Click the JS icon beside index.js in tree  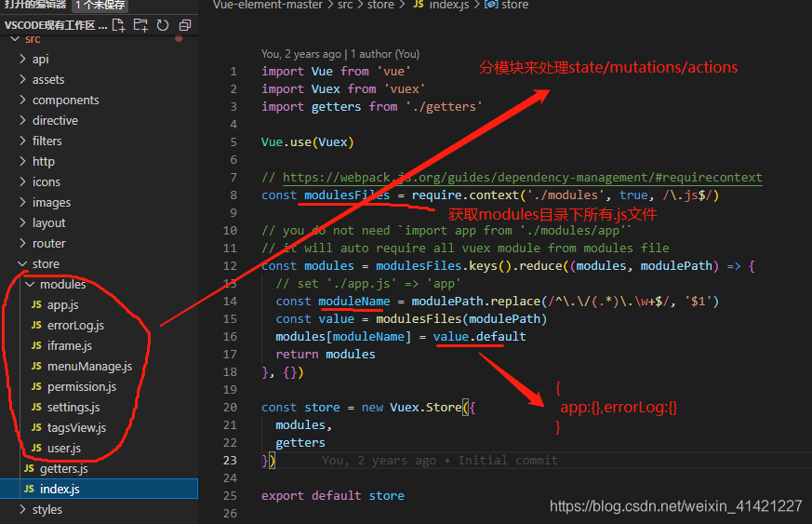[x=29, y=489]
